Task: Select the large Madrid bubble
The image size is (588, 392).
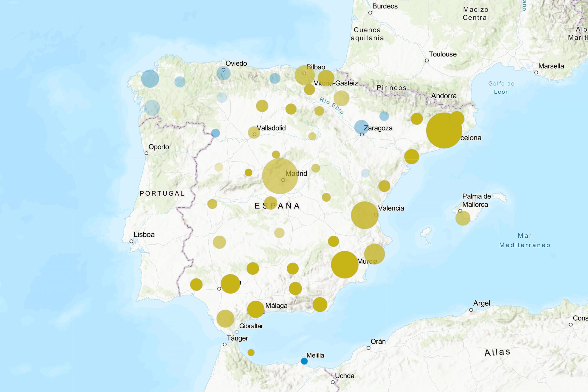Action: (x=280, y=176)
